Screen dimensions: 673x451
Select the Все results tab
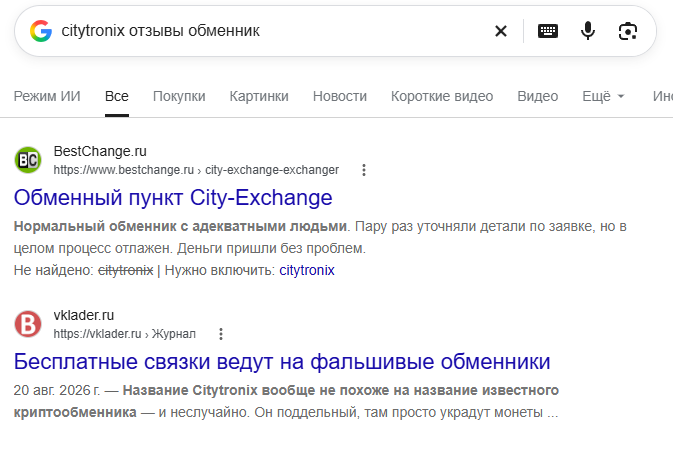coord(117,96)
